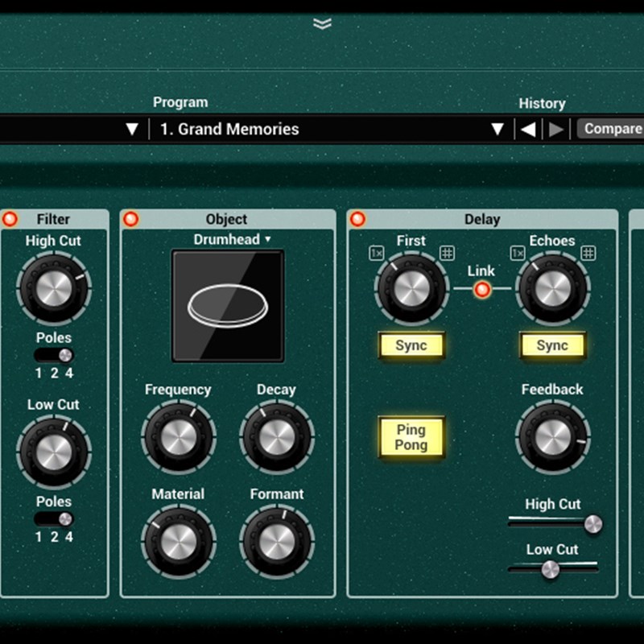Step back in History with left arrow
This screenshot has width=644, height=644.
528,130
